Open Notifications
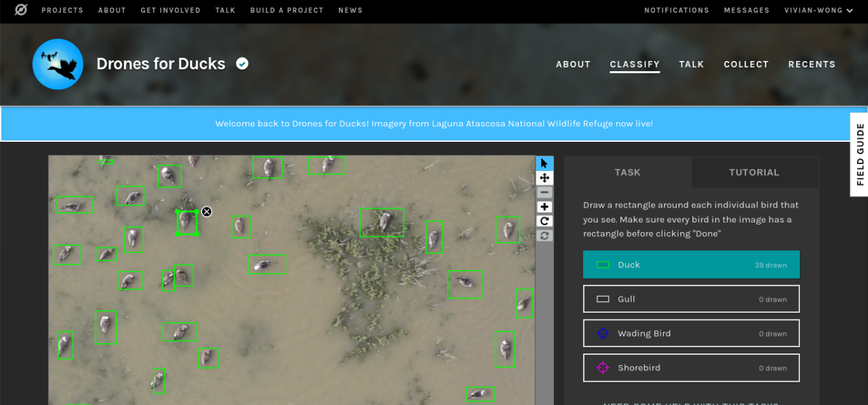This screenshot has height=405, width=868. [x=676, y=10]
